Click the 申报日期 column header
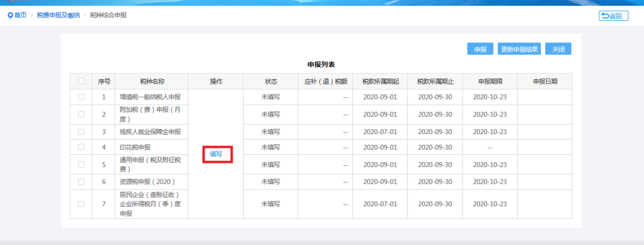Screen dimensions: 644x245 (545, 81)
